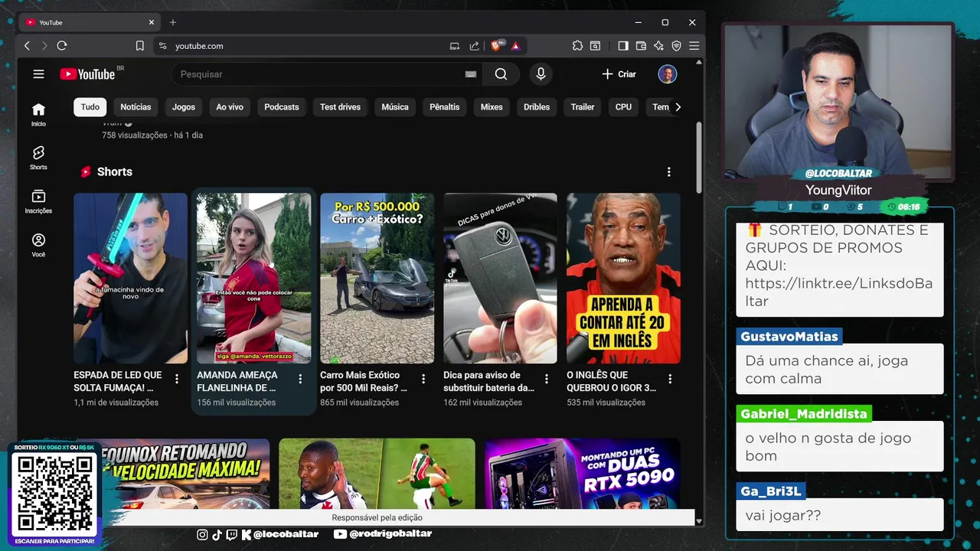This screenshot has width=980, height=551.
Task: Open a new browser tab
Action: 172,22
